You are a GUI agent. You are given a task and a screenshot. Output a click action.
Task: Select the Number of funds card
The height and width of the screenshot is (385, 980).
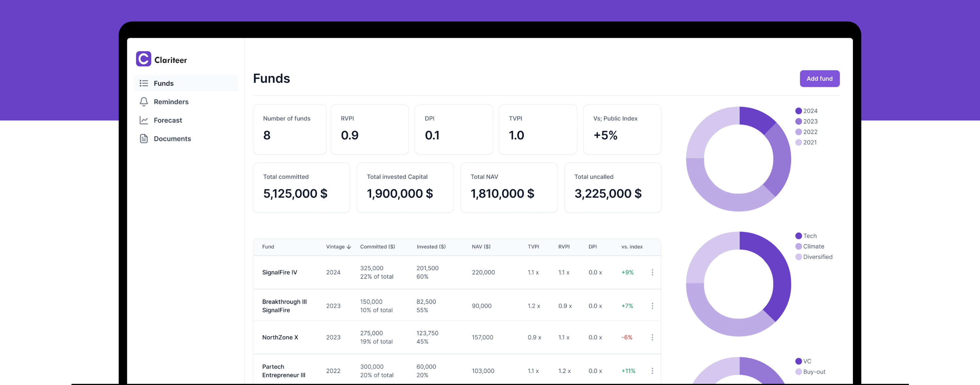pyautogui.click(x=289, y=130)
